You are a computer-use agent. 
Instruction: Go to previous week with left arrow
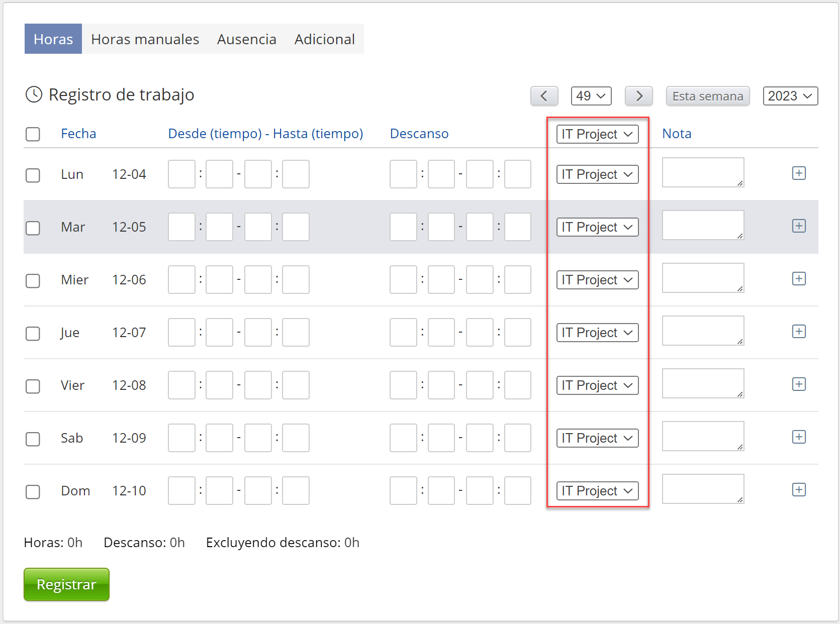coord(544,96)
